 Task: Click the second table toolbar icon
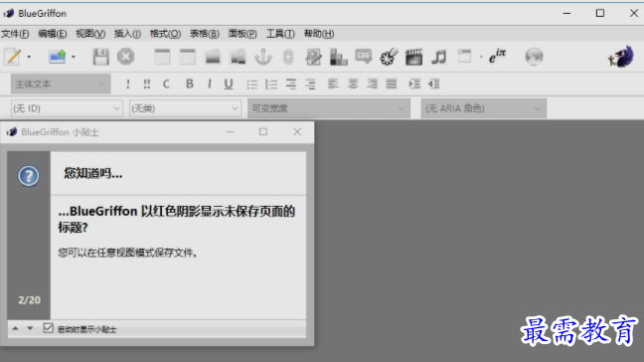(x=187, y=57)
